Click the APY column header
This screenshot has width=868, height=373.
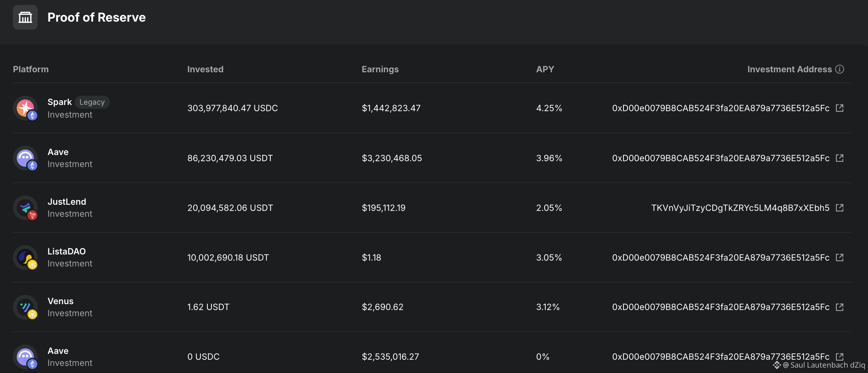click(x=545, y=69)
